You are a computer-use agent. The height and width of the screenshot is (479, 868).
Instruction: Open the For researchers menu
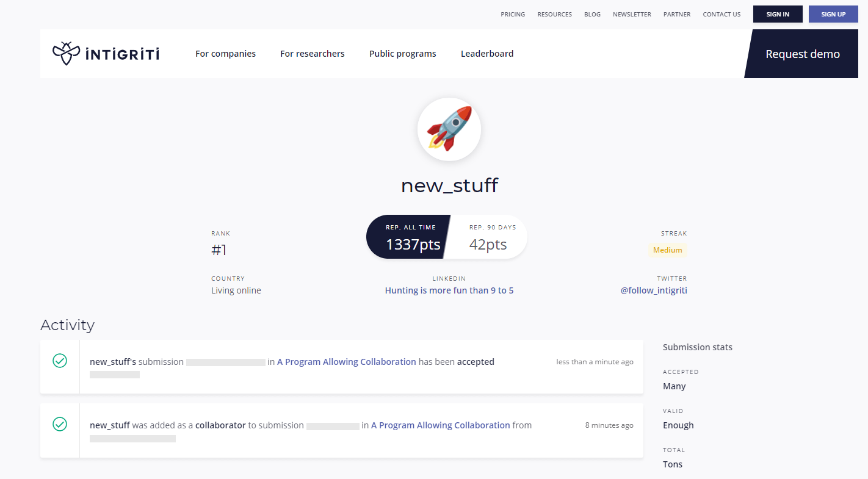(x=313, y=54)
